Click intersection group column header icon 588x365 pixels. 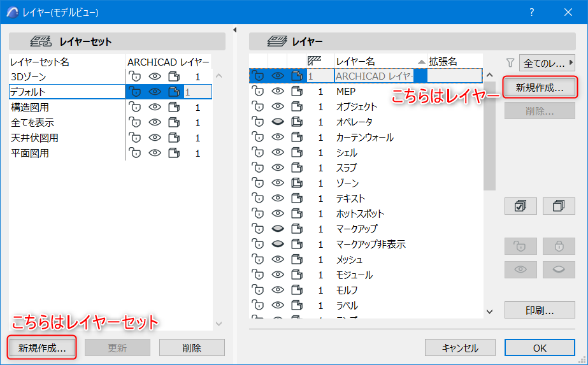[x=314, y=61]
